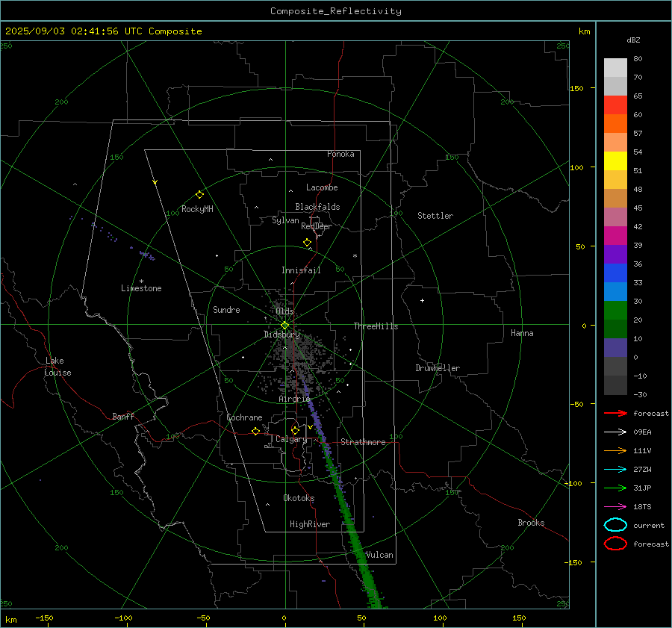Click the yellow diamond marker above Calgary

coord(295,430)
